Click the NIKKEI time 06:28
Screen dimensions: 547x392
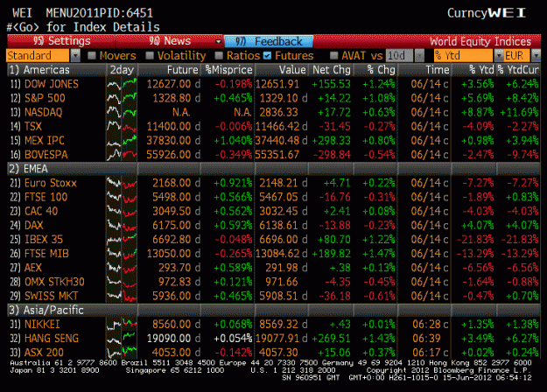[x=426, y=325]
